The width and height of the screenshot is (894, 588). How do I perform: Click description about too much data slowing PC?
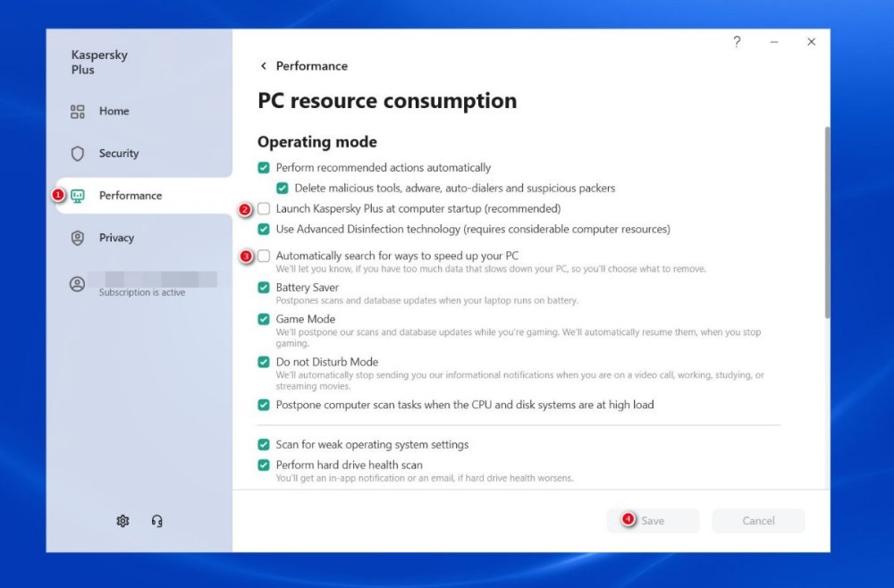[x=491, y=269]
